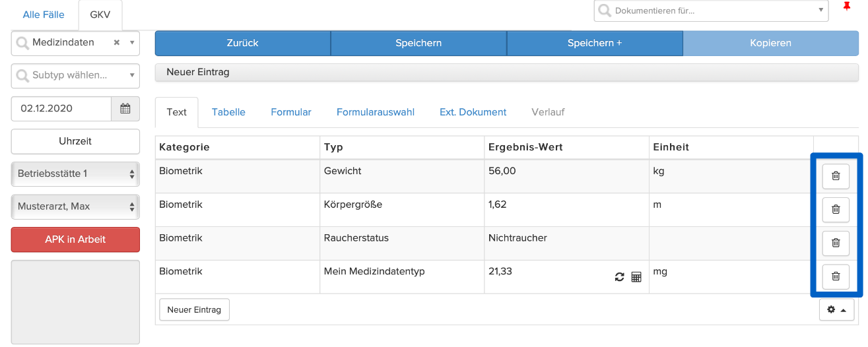Click the refresh icon beside 21,33
Viewport: 868px width, 347px height.
coord(619,277)
